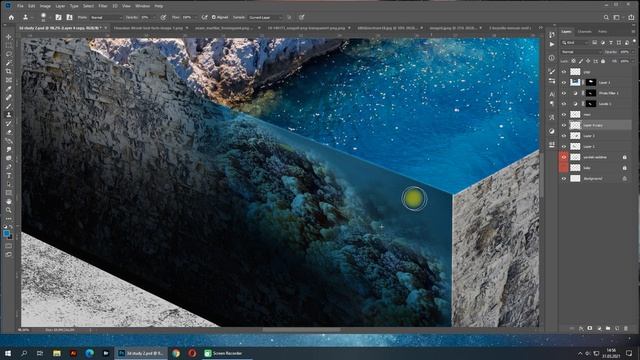Open Microsoft Edge from the taskbar

(90, 353)
